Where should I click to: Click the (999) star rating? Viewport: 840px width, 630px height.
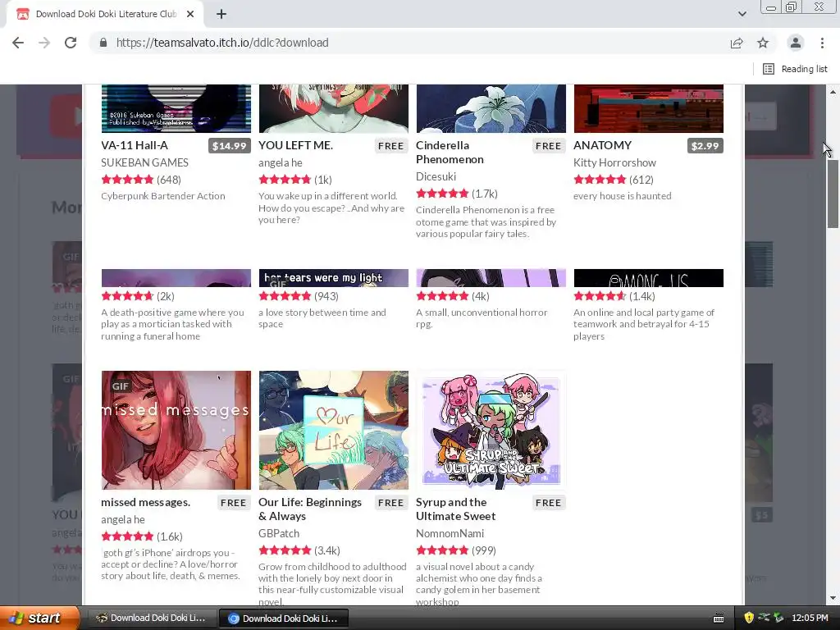[x=456, y=550]
